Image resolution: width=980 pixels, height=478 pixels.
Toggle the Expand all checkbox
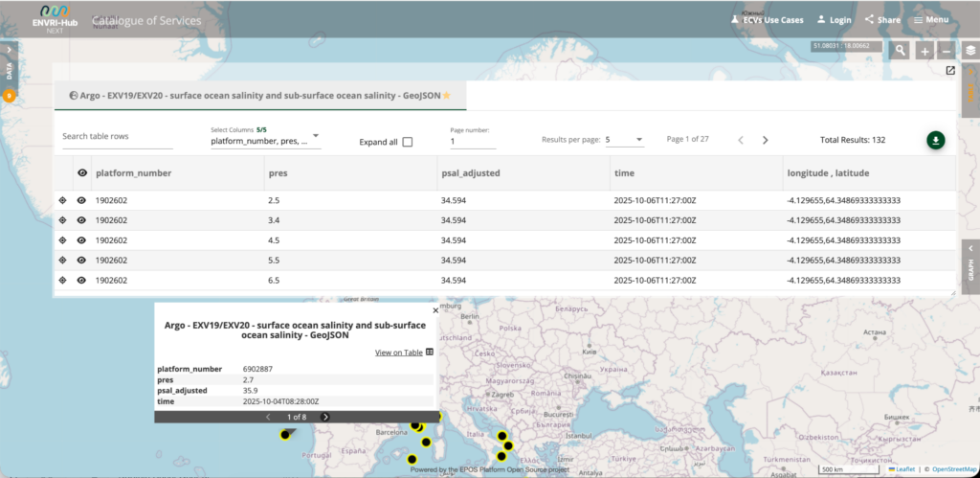pyautogui.click(x=408, y=142)
